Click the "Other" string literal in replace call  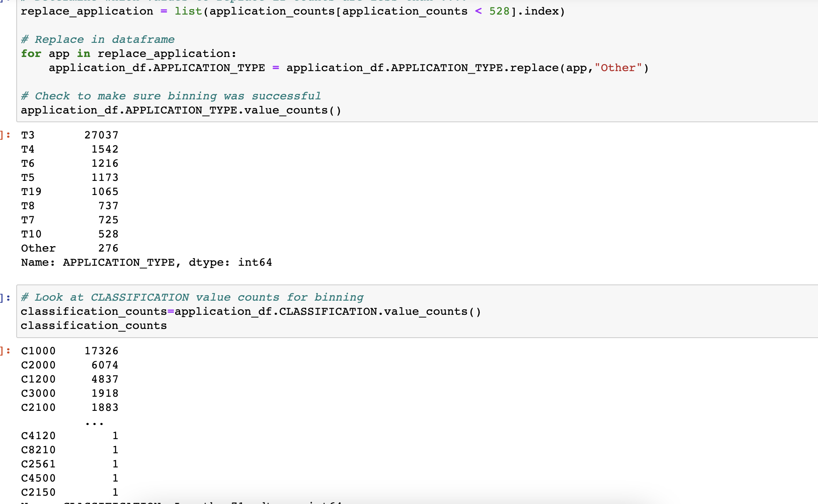(618, 68)
